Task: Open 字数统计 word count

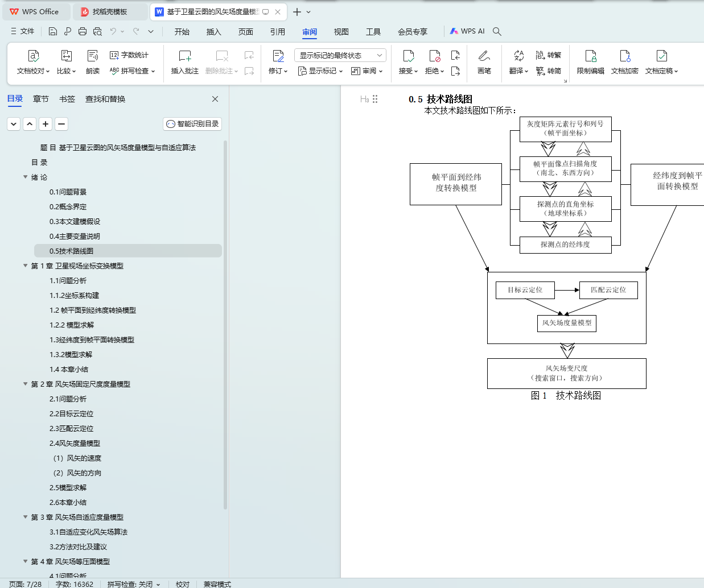Action: (129, 55)
